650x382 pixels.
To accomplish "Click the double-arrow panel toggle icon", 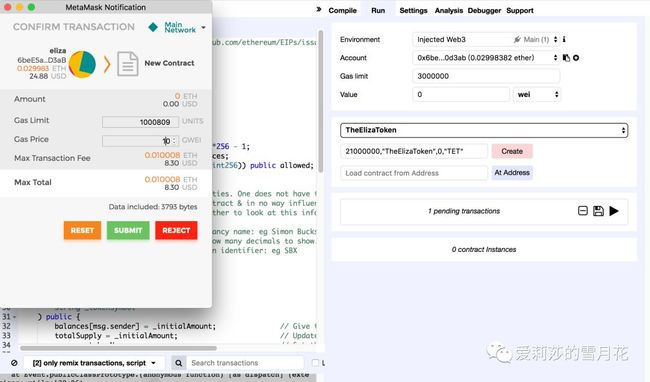I will (x=319, y=10).
